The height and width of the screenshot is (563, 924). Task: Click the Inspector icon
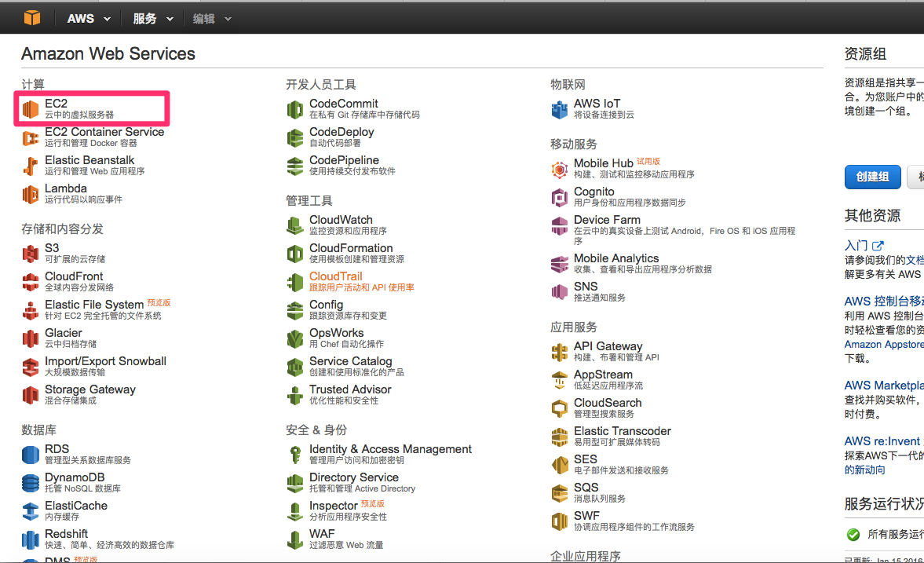pyautogui.click(x=295, y=511)
